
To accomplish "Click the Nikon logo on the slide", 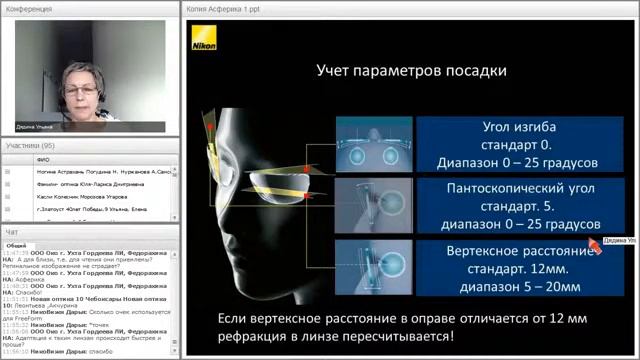I will point(204,38).
